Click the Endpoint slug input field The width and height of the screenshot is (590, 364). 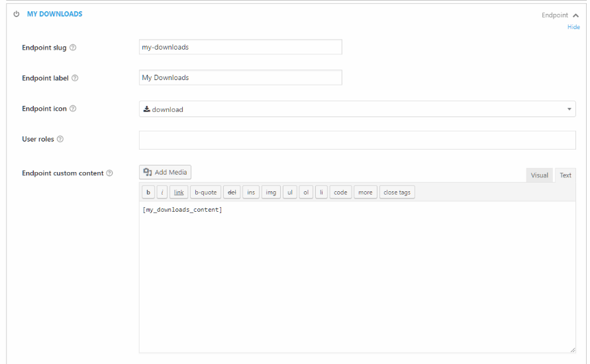pyautogui.click(x=240, y=47)
